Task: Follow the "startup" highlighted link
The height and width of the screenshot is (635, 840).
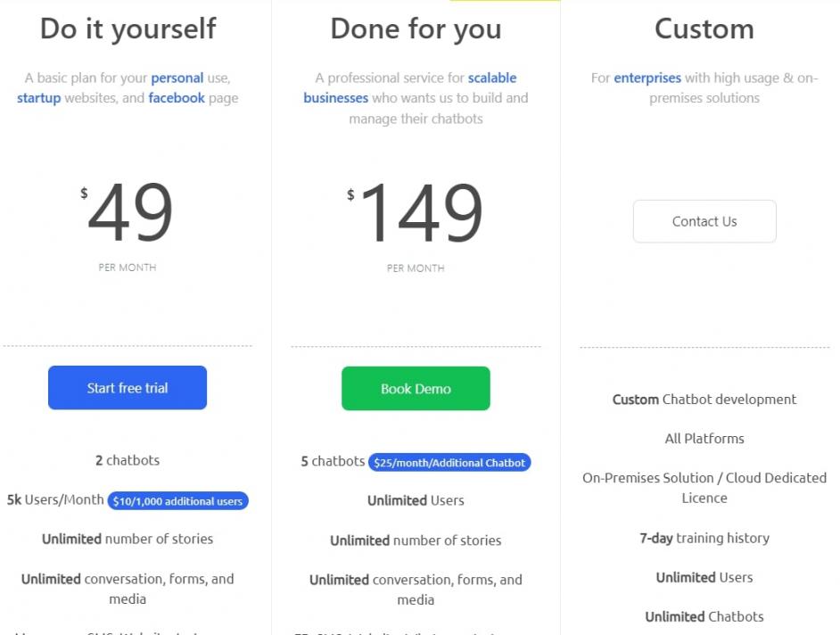Action: (x=38, y=97)
